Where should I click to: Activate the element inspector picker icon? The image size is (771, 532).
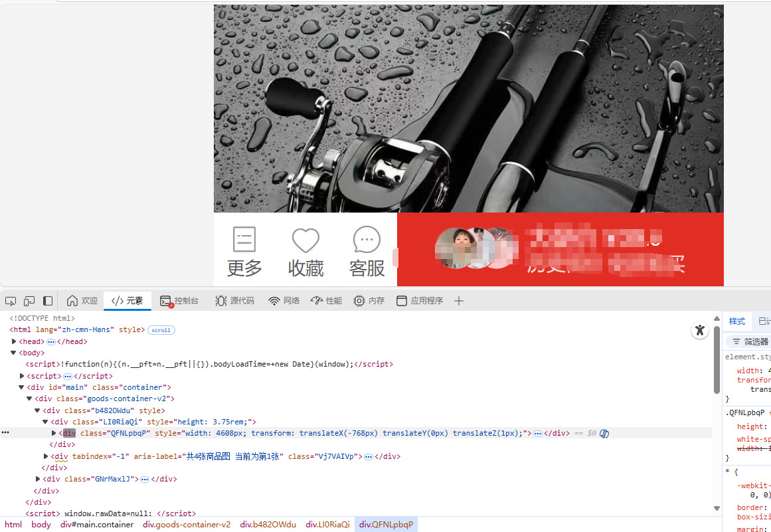click(11, 300)
